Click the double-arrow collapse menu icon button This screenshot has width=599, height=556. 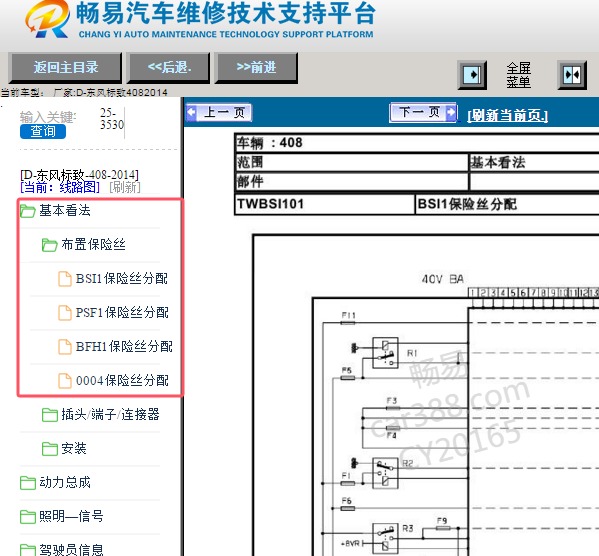click(571, 75)
